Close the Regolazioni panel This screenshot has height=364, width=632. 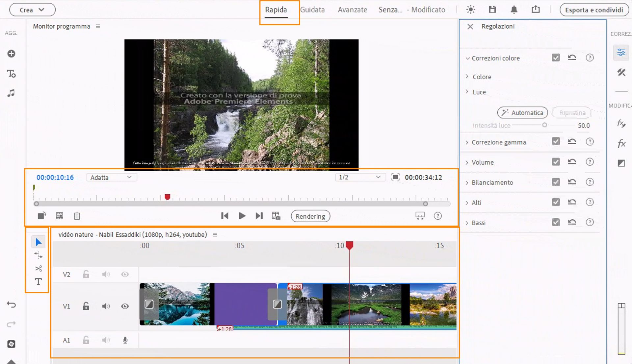coord(470,27)
